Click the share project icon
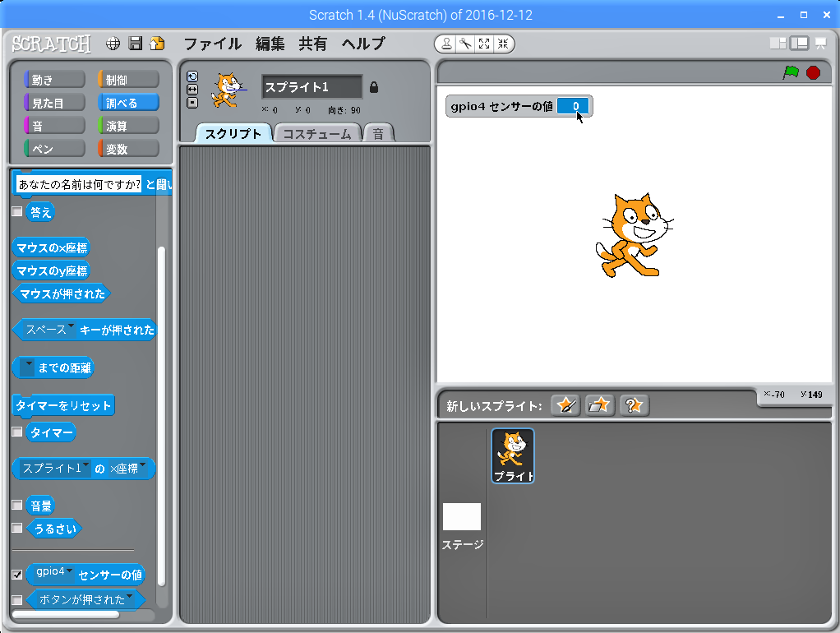 pyautogui.click(x=158, y=44)
